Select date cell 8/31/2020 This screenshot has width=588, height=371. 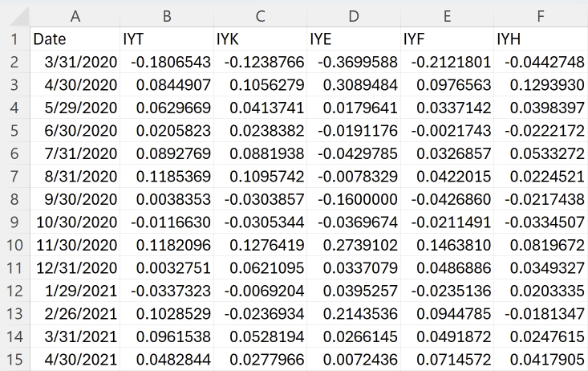click(x=75, y=176)
